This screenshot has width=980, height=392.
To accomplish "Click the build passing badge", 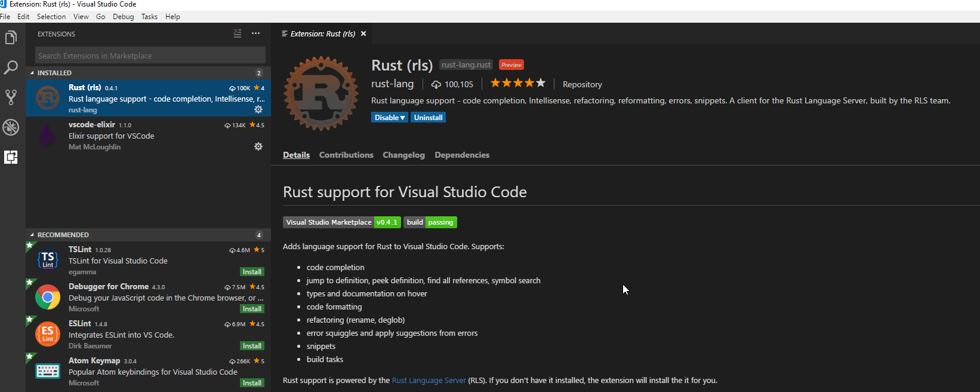I will pos(430,222).
